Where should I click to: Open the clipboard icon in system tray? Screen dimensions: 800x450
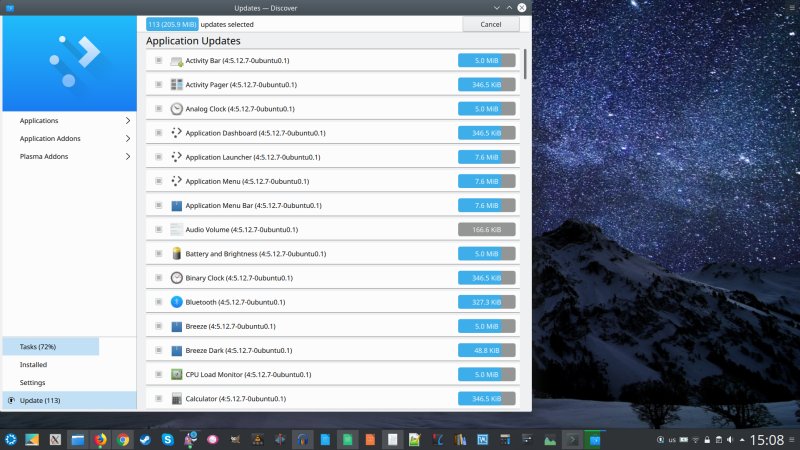click(x=719, y=440)
